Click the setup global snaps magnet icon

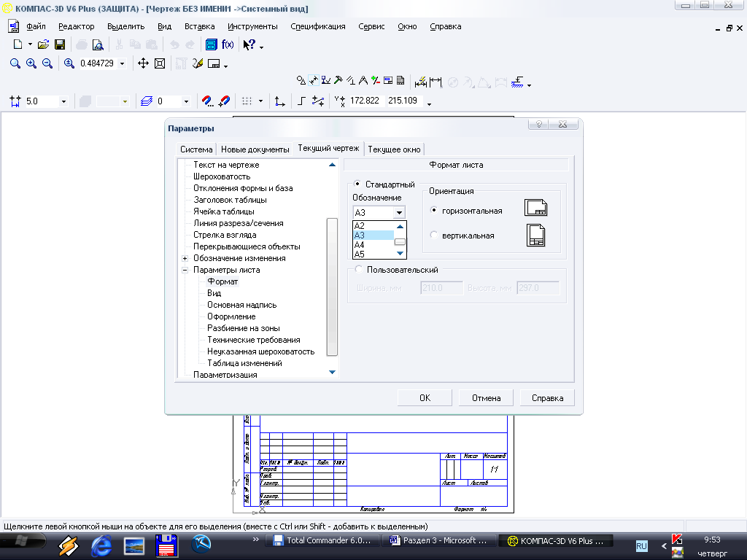point(207,101)
